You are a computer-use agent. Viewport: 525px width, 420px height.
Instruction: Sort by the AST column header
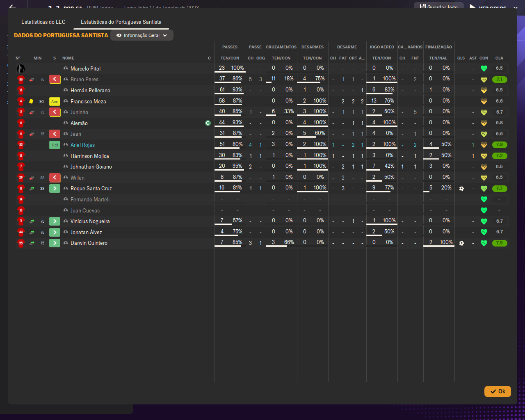[473, 58]
